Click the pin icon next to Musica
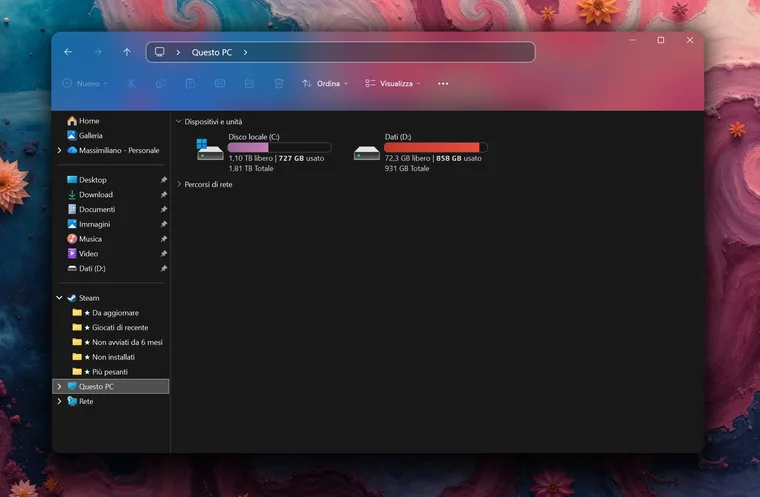 [164, 239]
